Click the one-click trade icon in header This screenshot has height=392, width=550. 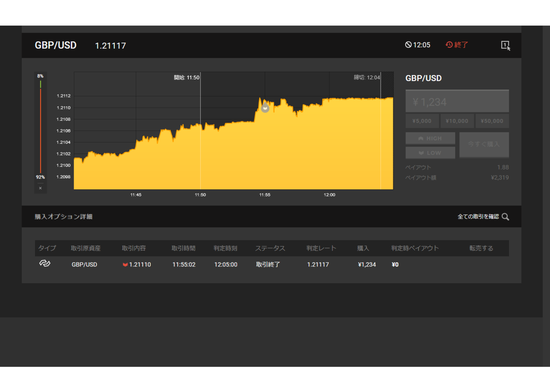click(506, 45)
